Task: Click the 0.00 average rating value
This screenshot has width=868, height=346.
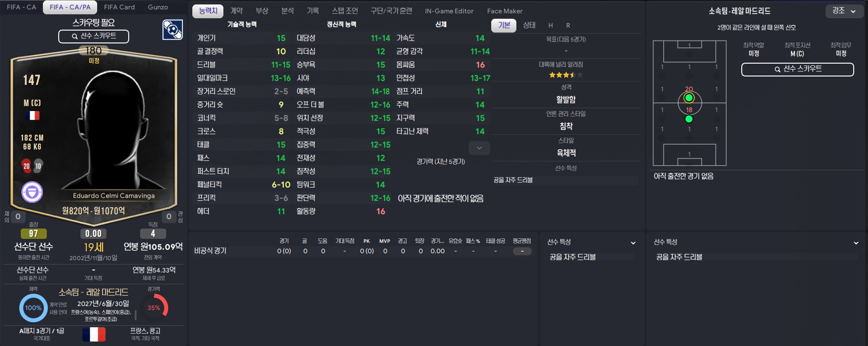Action: pyautogui.click(x=93, y=233)
